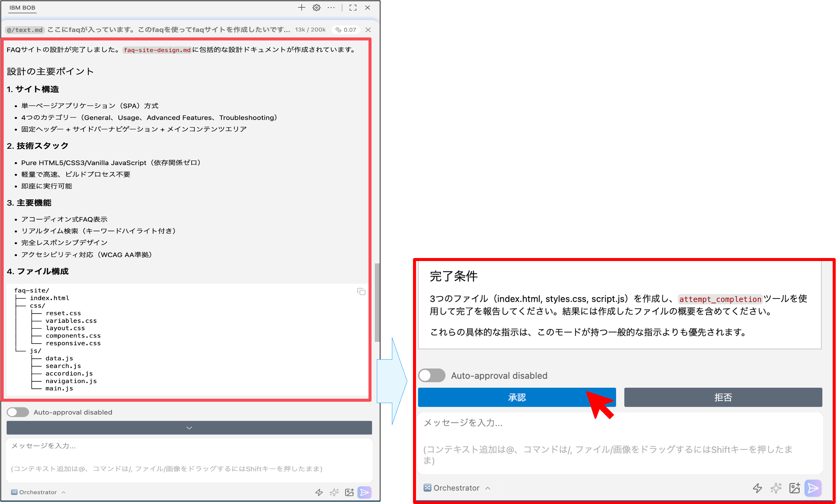
Task: Click add image icon in right panel
Action: [795, 488]
